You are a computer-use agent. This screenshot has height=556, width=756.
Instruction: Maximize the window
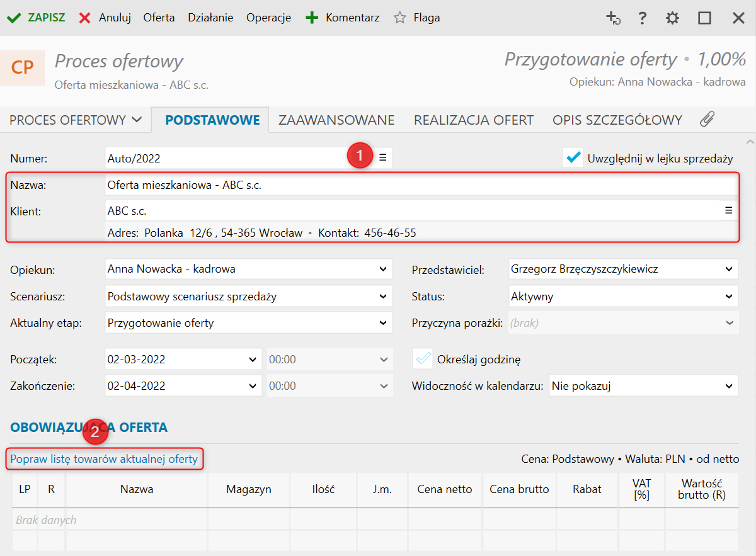(704, 18)
